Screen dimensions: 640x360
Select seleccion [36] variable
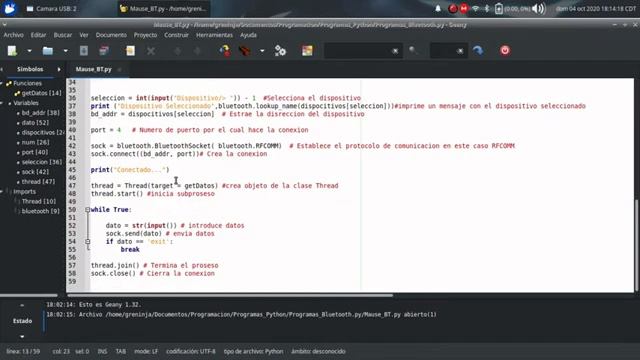42,162
